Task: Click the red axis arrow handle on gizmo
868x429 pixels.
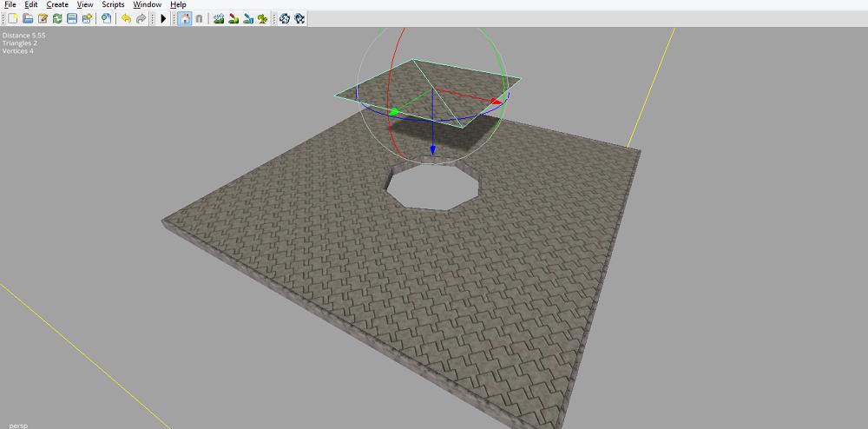Action: (496, 102)
